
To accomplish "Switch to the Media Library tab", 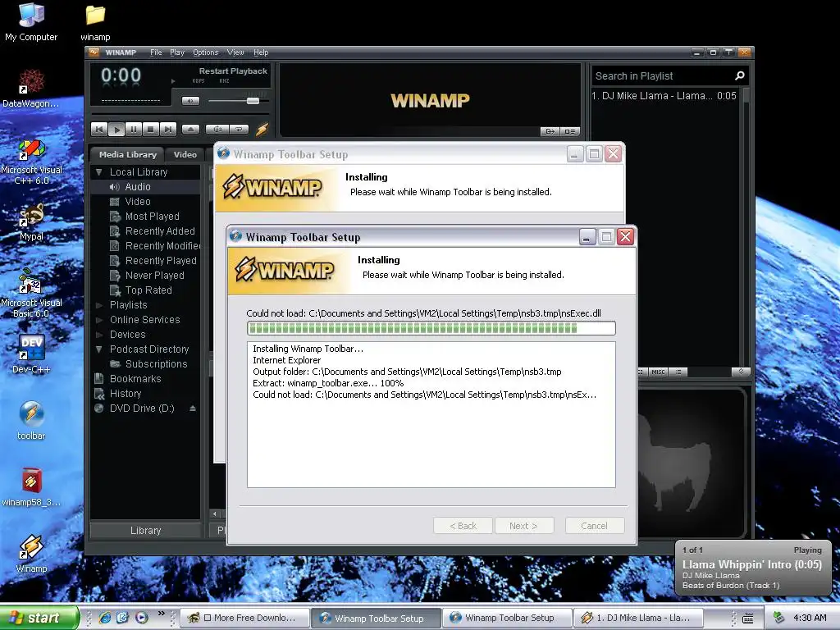I will coord(127,154).
